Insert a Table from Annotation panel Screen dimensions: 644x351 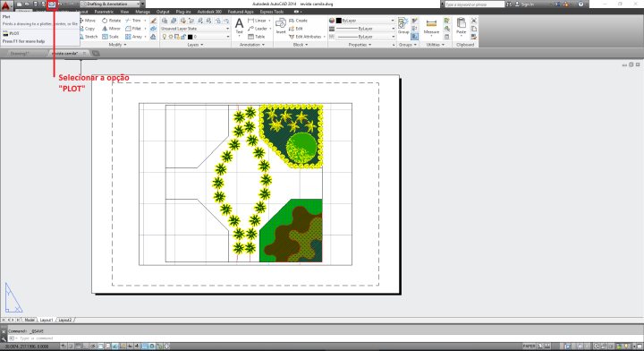pyautogui.click(x=257, y=37)
